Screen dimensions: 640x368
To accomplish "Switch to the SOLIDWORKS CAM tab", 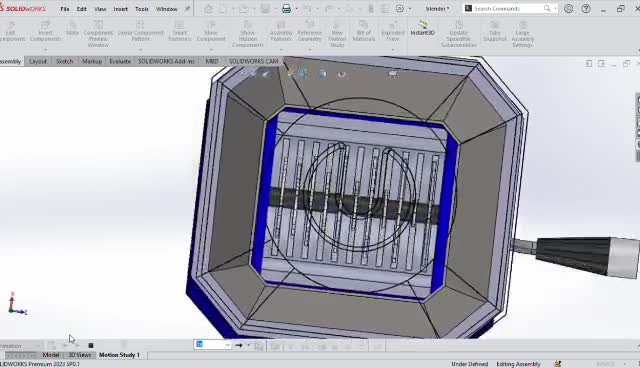I will click(253, 61).
